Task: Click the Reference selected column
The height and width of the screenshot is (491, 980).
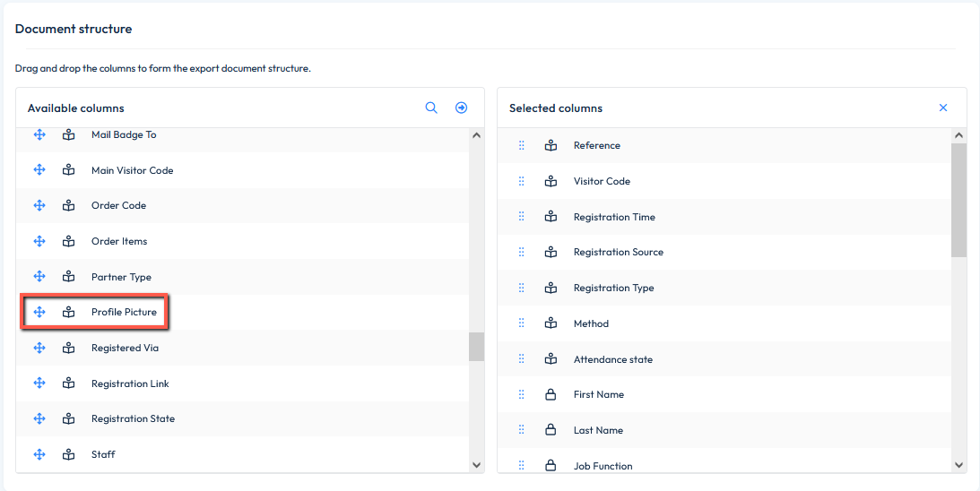Action: (724, 145)
